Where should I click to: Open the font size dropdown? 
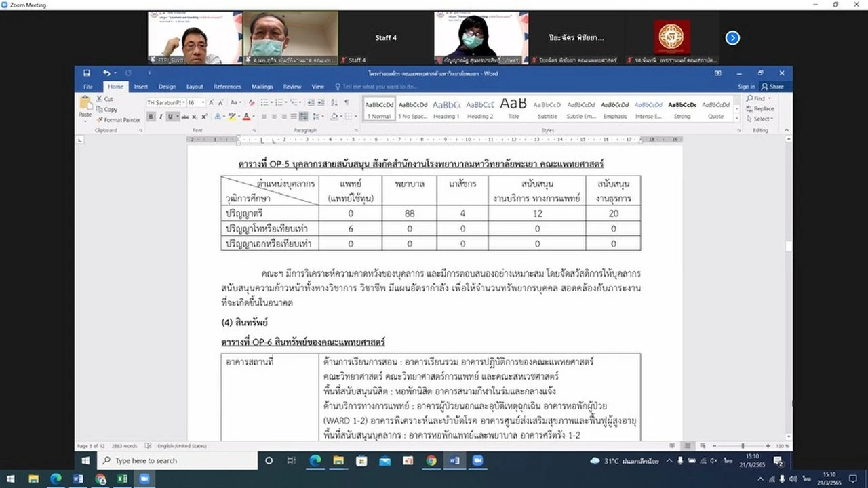tap(202, 102)
